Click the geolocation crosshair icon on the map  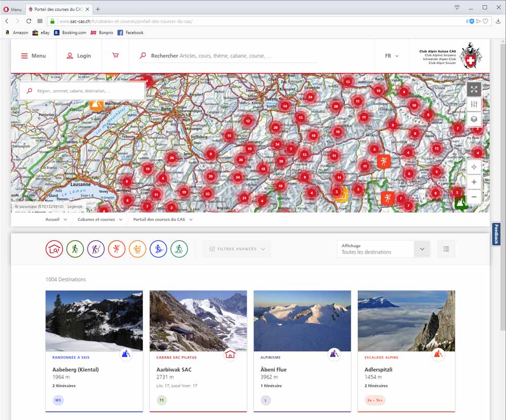click(x=474, y=166)
